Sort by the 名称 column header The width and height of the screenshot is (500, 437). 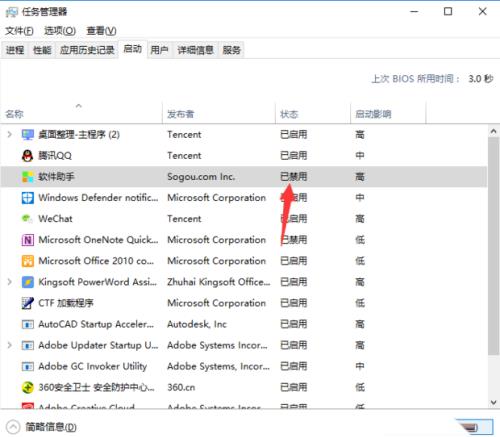coord(81,114)
